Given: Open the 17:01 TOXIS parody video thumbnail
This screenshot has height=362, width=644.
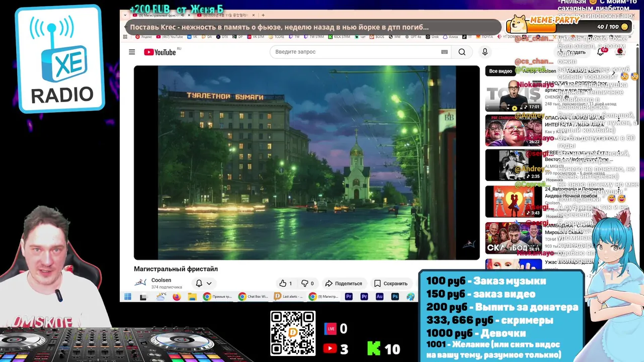Looking at the screenshot, I should point(513,96).
